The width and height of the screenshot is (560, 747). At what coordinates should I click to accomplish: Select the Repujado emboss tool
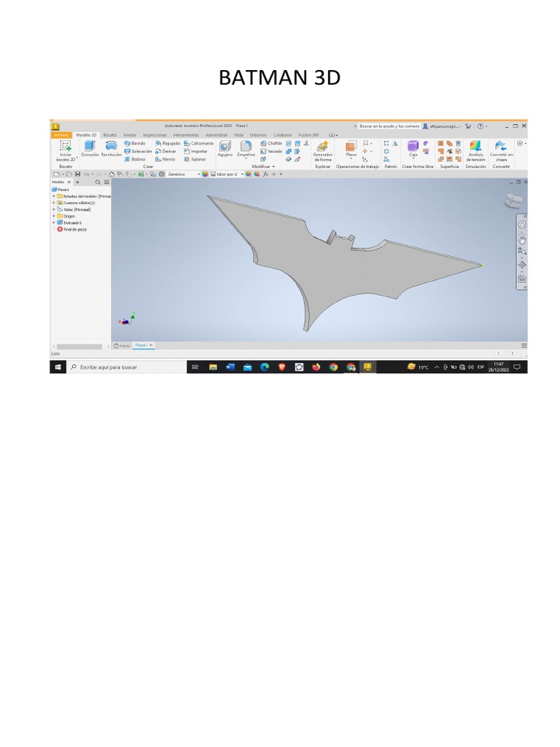click(168, 144)
